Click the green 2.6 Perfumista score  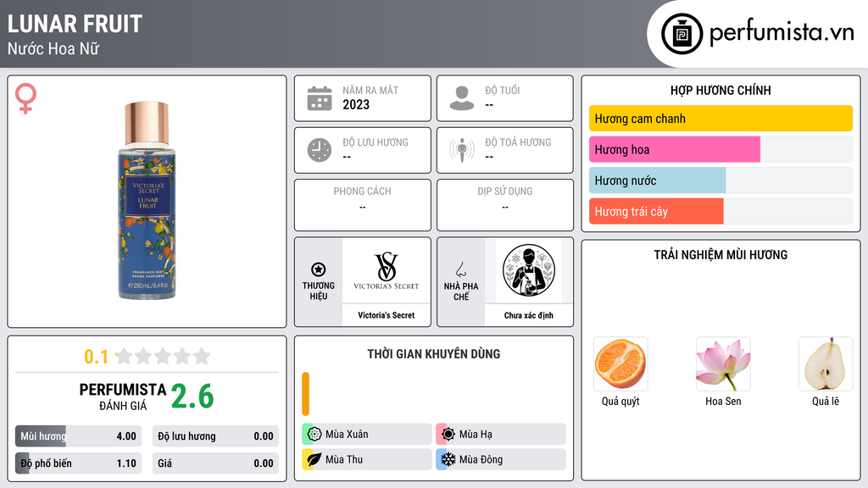click(192, 396)
